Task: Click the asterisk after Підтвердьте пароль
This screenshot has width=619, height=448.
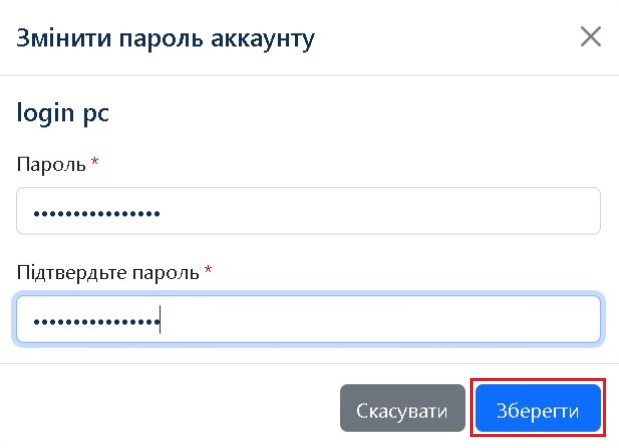Action: (x=209, y=271)
